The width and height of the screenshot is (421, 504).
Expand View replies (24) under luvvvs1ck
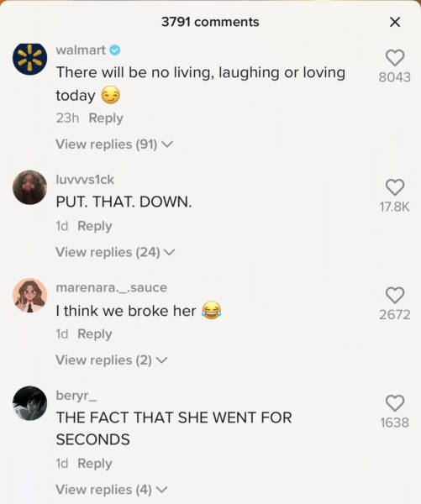(x=115, y=252)
